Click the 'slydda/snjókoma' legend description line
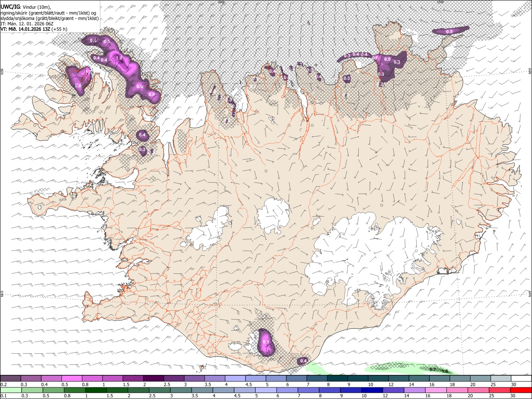This screenshot has width=532, height=399. 49,18
